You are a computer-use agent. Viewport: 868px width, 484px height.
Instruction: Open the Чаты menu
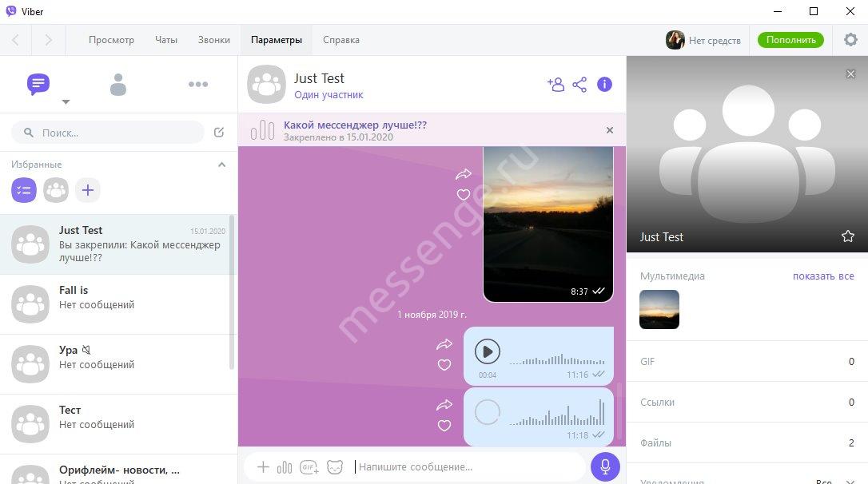[x=166, y=40]
